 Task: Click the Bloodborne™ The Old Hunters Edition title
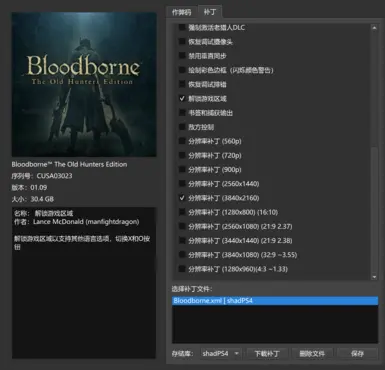(69, 164)
